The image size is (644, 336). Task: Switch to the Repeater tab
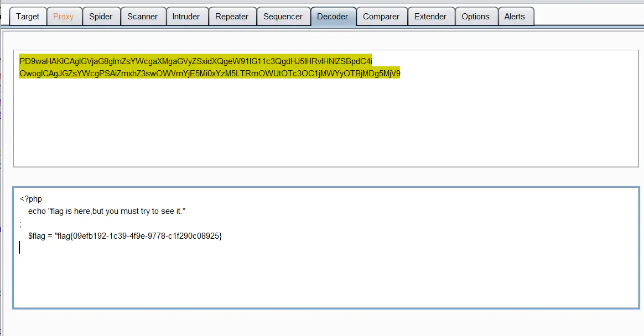232,17
